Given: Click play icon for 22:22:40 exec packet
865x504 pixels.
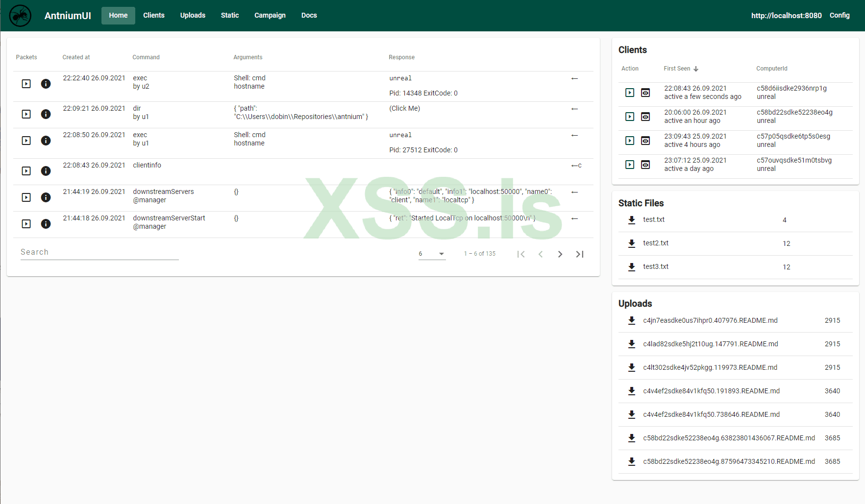Looking at the screenshot, I should tap(26, 84).
